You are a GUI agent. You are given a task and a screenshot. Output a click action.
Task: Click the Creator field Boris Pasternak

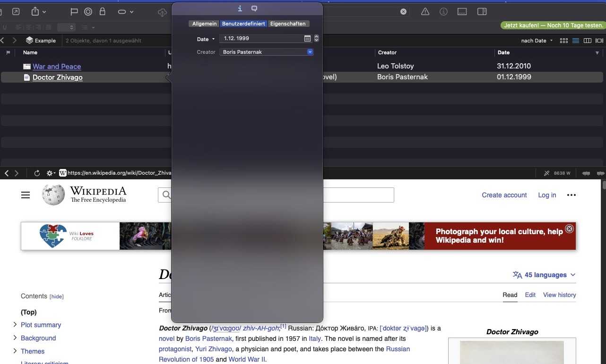pyautogui.click(x=263, y=52)
